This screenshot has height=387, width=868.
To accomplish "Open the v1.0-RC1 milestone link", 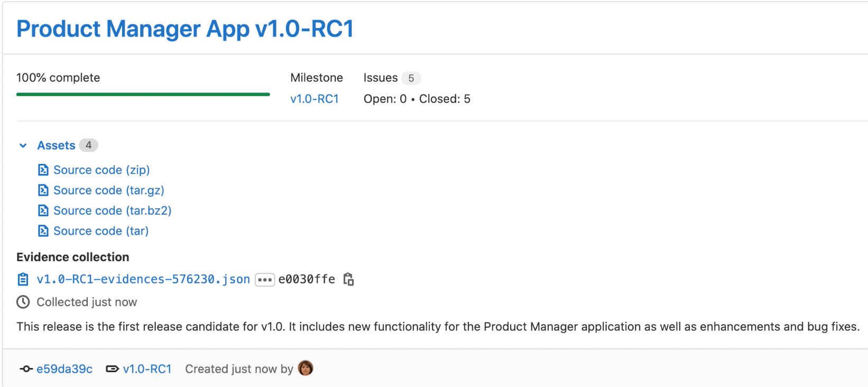I will coord(315,98).
